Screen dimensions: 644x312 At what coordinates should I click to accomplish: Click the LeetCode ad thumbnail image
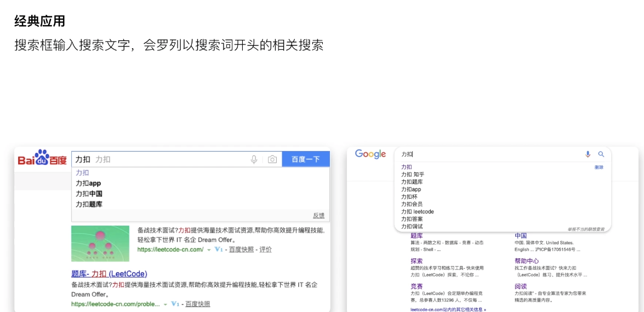pos(100,244)
